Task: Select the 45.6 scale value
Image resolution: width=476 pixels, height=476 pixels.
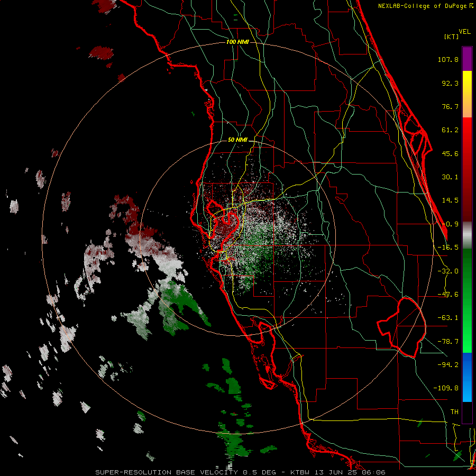Action: [450, 153]
